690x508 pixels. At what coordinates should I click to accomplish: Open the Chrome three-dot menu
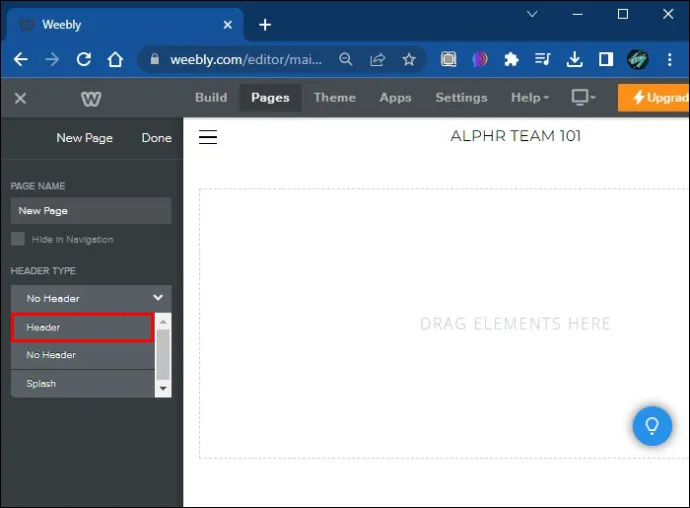coord(669,59)
